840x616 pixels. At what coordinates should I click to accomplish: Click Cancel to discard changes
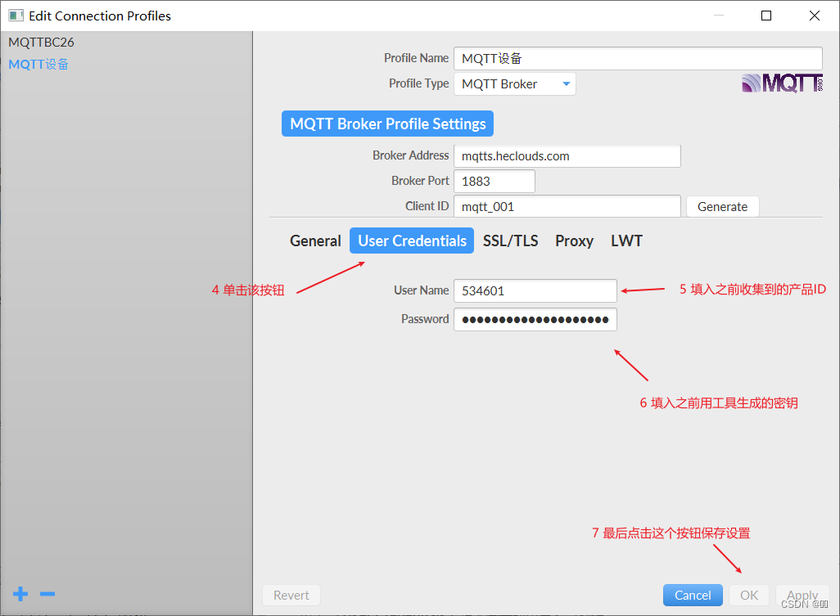pos(693,595)
